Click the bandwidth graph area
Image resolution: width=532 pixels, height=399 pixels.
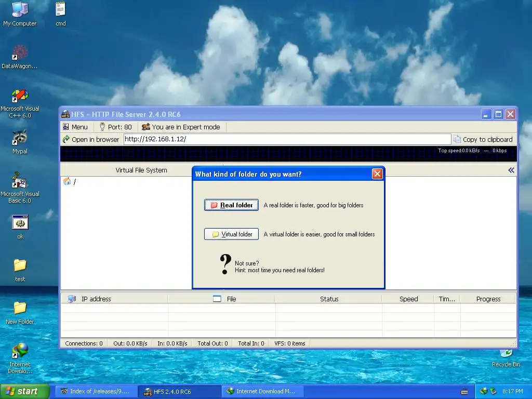(288, 154)
